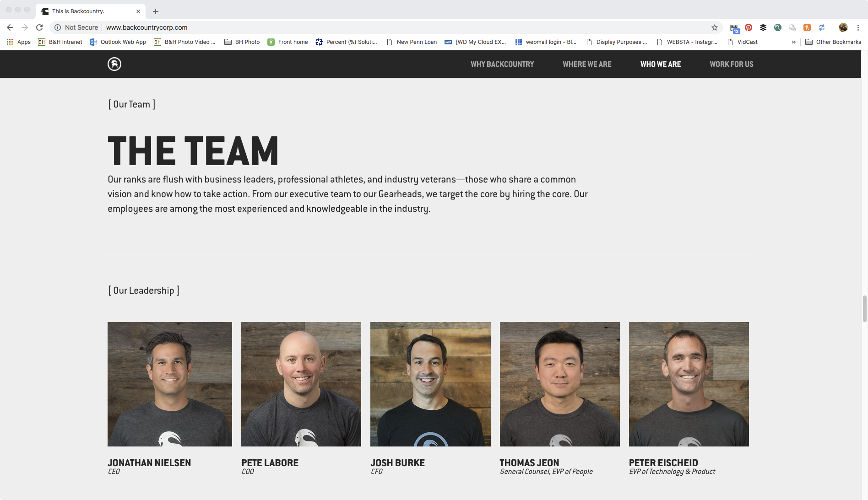Navigate to WHERE WE ARE section
The width and height of the screenshot is (868, 500).
click(x=587, y=64)
